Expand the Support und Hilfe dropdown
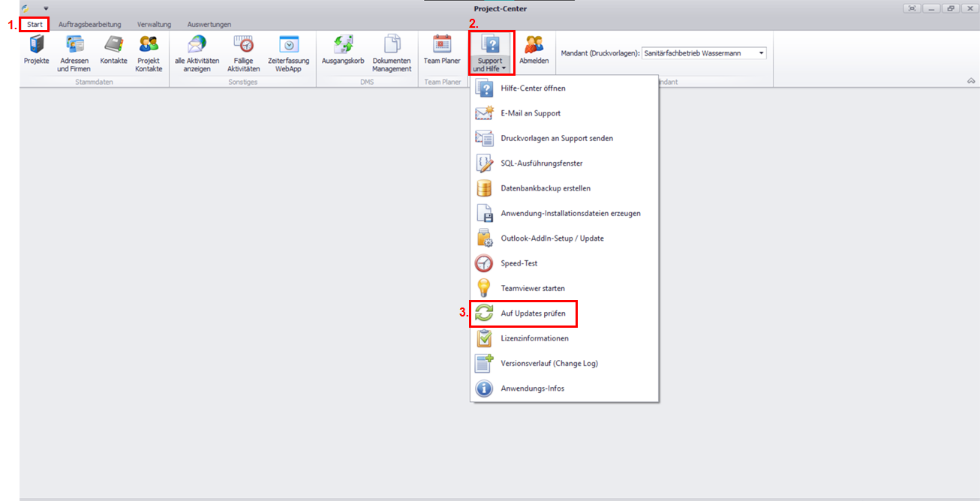Screen dimensions: 980x501 492,53
